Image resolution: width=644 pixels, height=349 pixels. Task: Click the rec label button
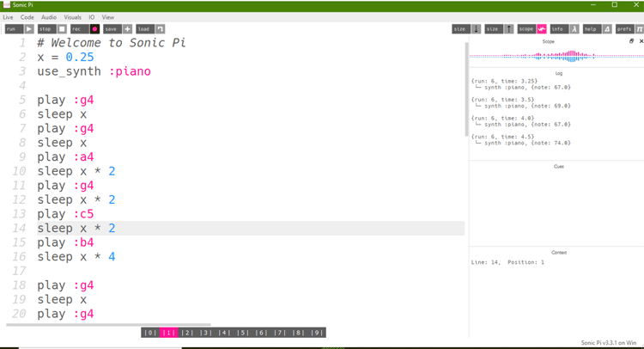(x=80, y=28)
